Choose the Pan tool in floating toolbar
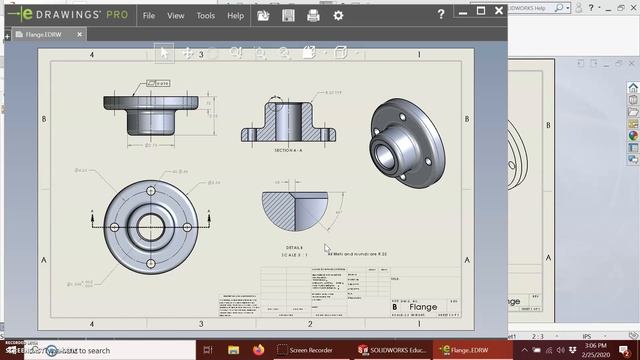 [188, 53]
